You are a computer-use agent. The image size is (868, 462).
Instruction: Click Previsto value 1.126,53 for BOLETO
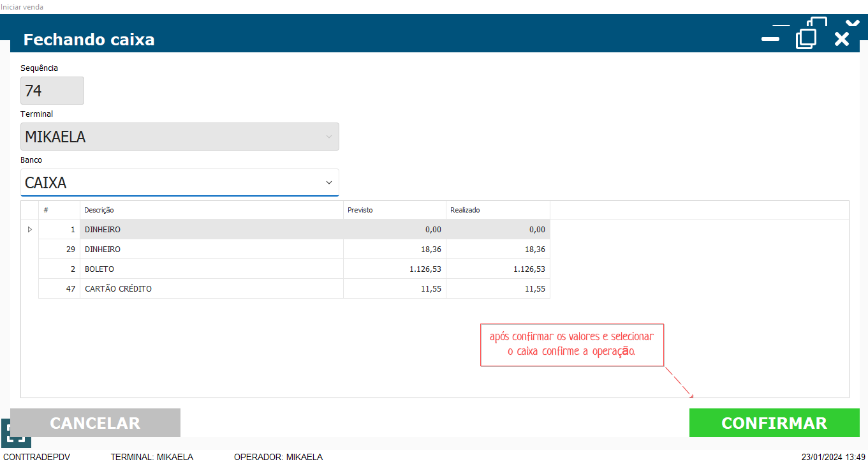(395, 269)
